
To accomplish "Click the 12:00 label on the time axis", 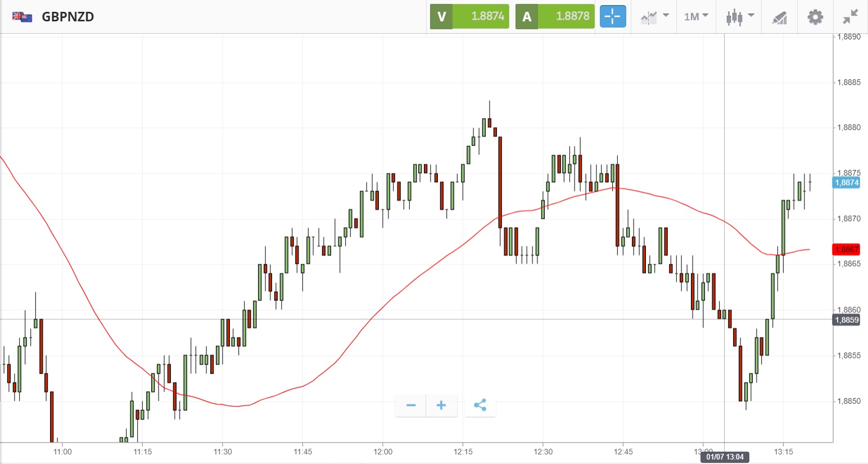I will (383, 452).
